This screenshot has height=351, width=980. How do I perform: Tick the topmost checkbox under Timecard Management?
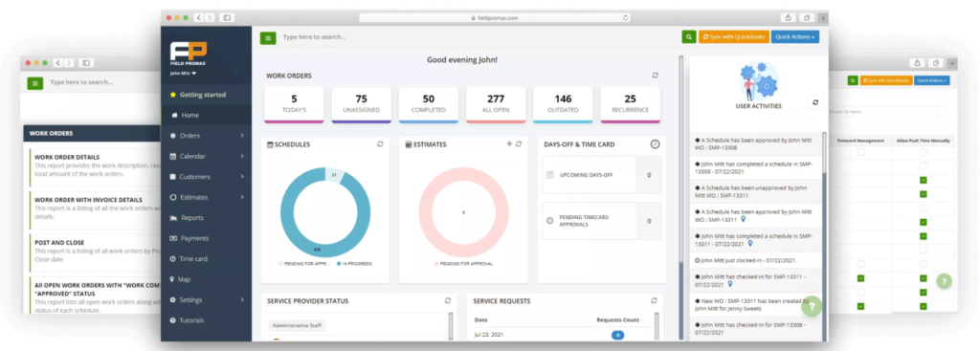[x=860, y=152]
